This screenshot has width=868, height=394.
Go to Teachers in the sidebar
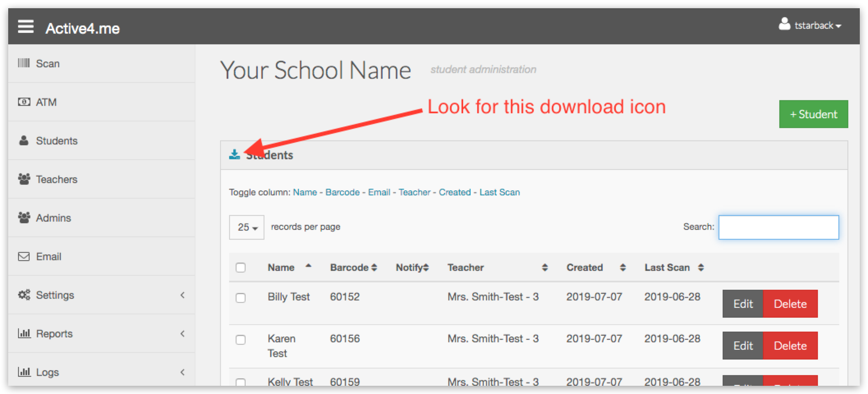pyautogui.click(x=101, y=179)
